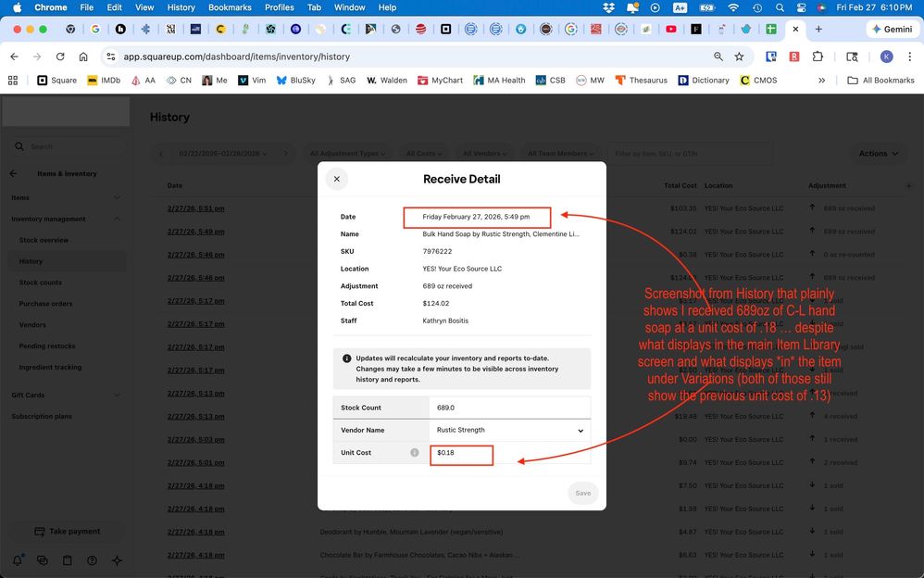Screen dimensions: 924x578
Task: Click the Unit Cost input field
Action: (461, 453)
